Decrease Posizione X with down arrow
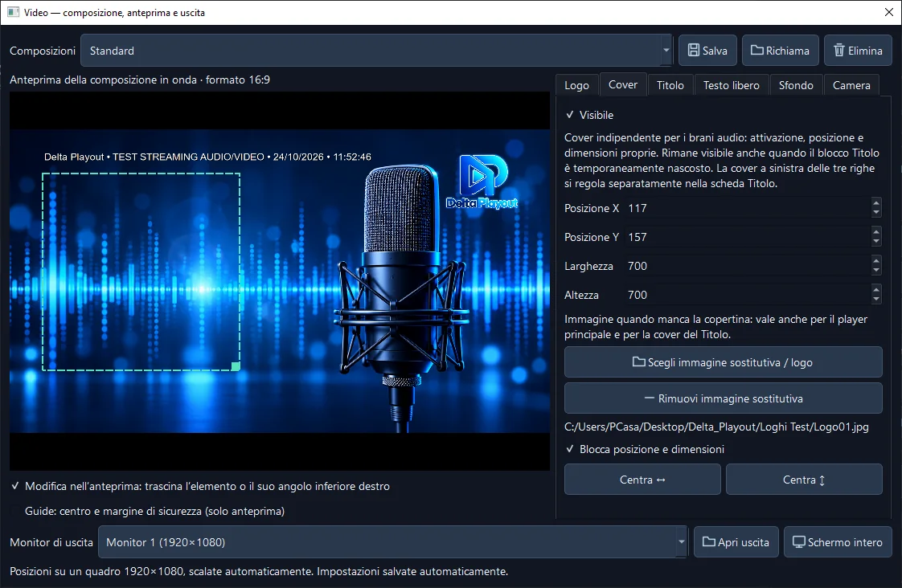902x588 pixels. coord(876,213)
